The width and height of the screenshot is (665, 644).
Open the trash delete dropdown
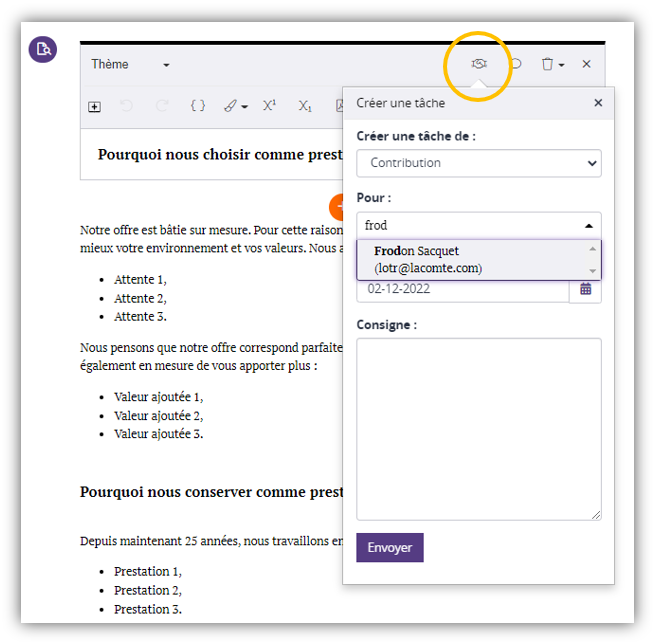[552, 64]
